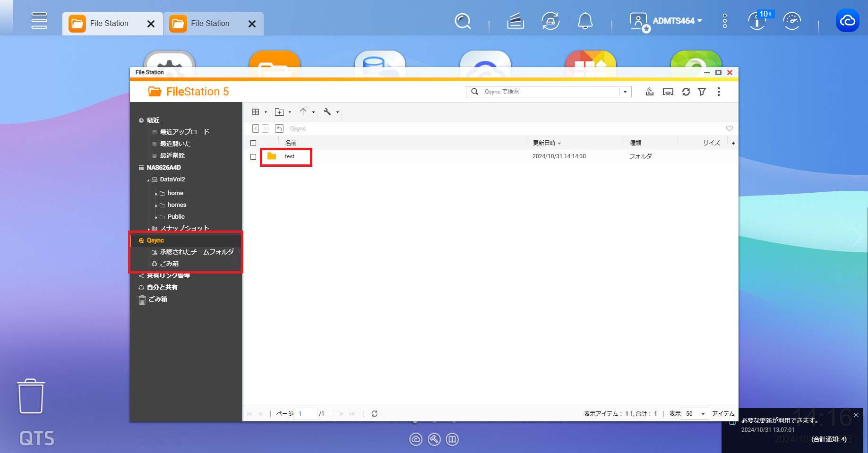
Task: Collapse the DataVol2 tree node
Action: [x=148, y=180]
